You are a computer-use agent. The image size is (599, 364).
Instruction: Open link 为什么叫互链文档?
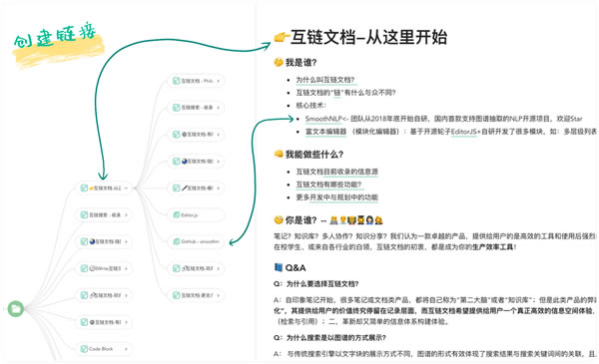[x=325, y=80]
